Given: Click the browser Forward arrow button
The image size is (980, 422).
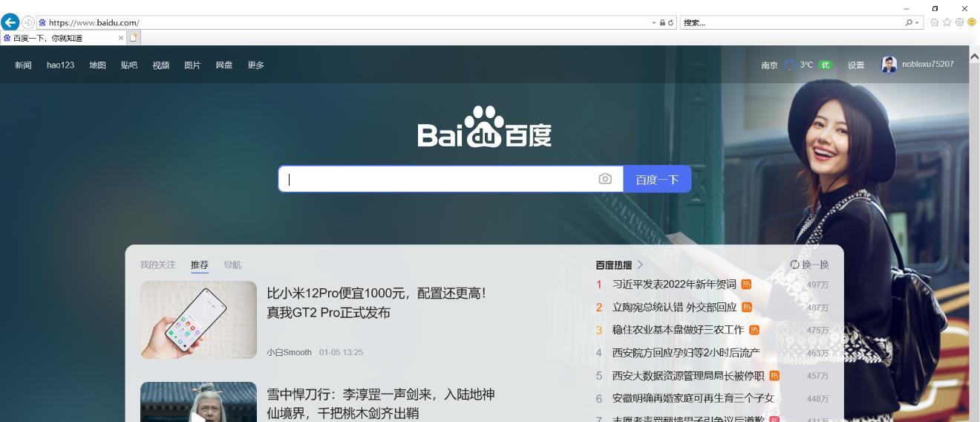Looking at the screenshot, I should [x=28, y=22].
